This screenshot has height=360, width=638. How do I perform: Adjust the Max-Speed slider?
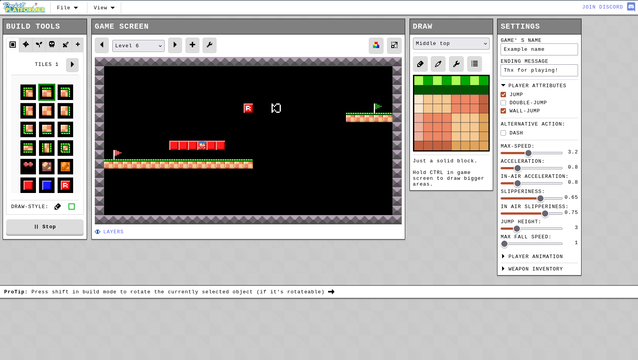531,153
